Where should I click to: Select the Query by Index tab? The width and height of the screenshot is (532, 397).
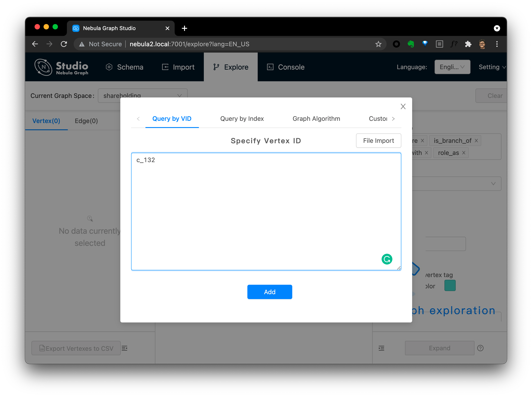242,118
